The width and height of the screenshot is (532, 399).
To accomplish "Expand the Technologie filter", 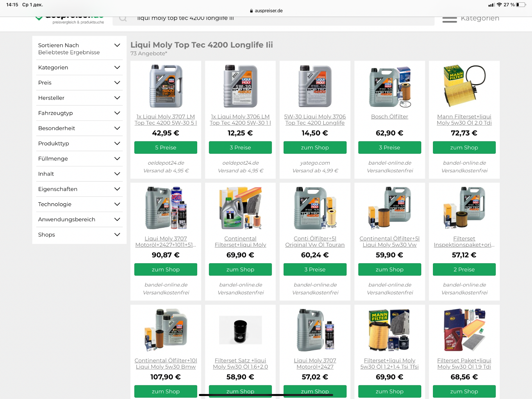I will (79, 204).
